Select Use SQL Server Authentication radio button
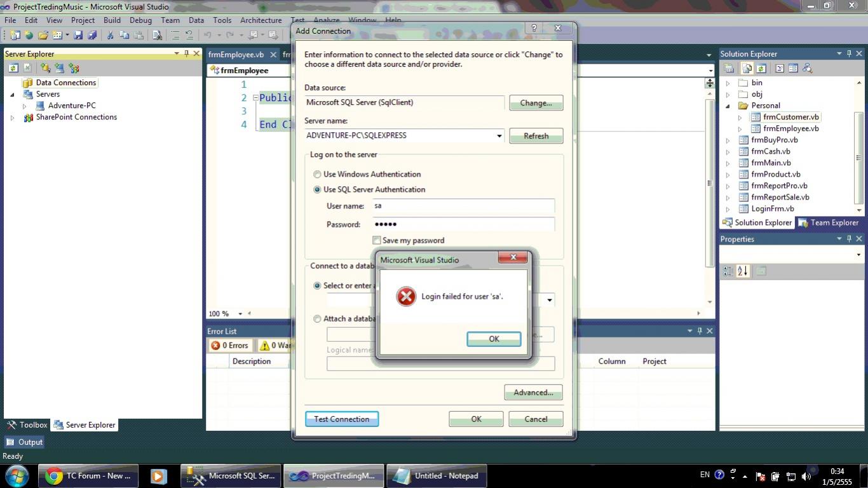Image resolution: width=868 pixels, height=488 pixels. [317, 189]
